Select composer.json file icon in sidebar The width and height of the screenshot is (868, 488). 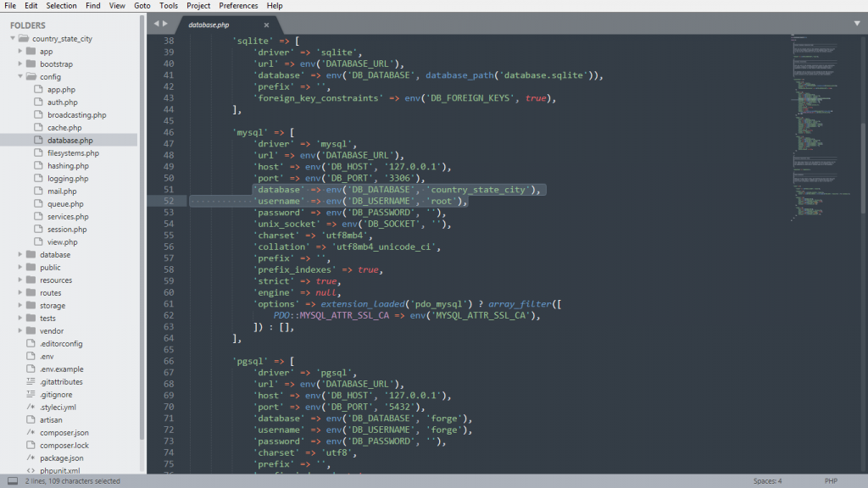31,432
